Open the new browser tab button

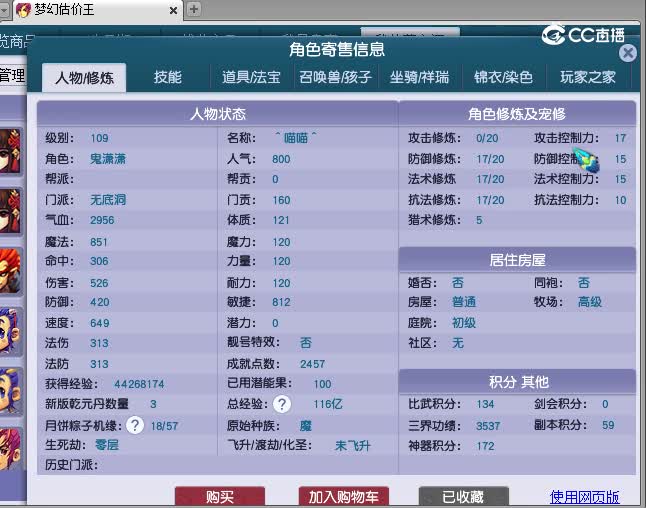[x=194, y=9]
